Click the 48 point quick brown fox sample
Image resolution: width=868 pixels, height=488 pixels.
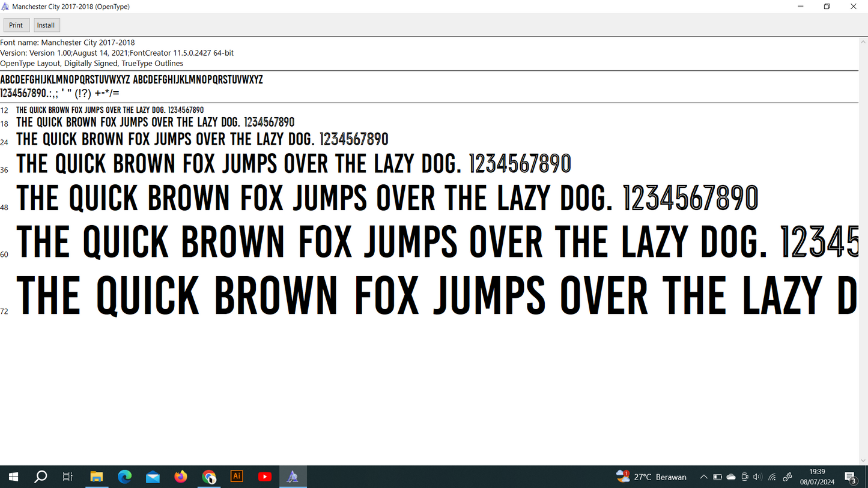pos(387,198)
